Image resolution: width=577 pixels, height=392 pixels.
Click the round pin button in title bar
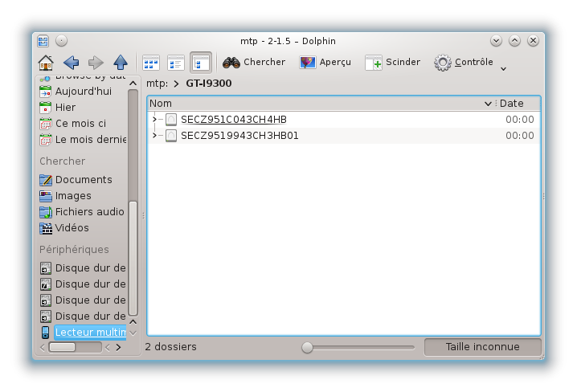[61, 41]
